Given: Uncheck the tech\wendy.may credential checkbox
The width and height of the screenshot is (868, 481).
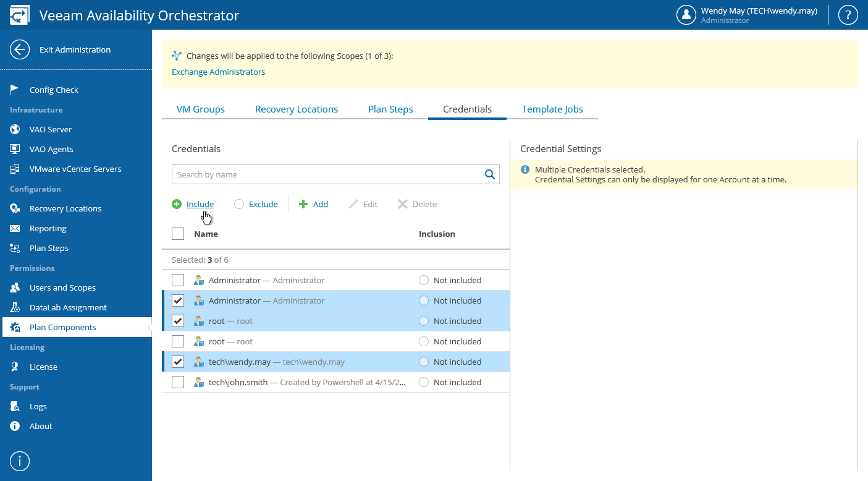Looking at the screenshot, I should [178, 362].
